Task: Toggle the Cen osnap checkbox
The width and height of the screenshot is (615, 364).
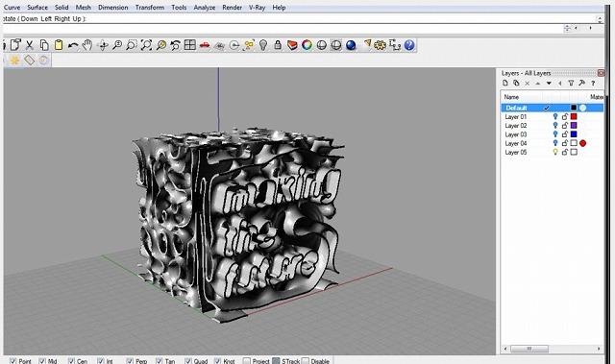Action: coord(71,361)
